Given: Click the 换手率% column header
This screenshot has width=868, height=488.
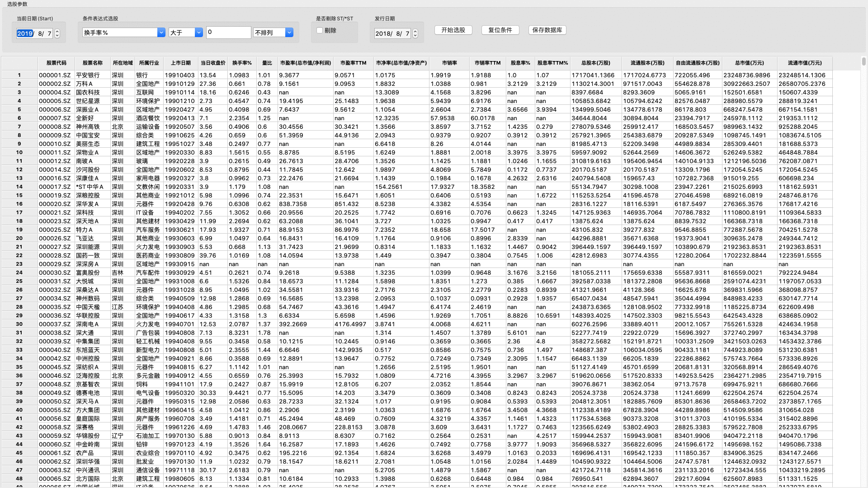Looking at the screenshot, I should (242, 63).
